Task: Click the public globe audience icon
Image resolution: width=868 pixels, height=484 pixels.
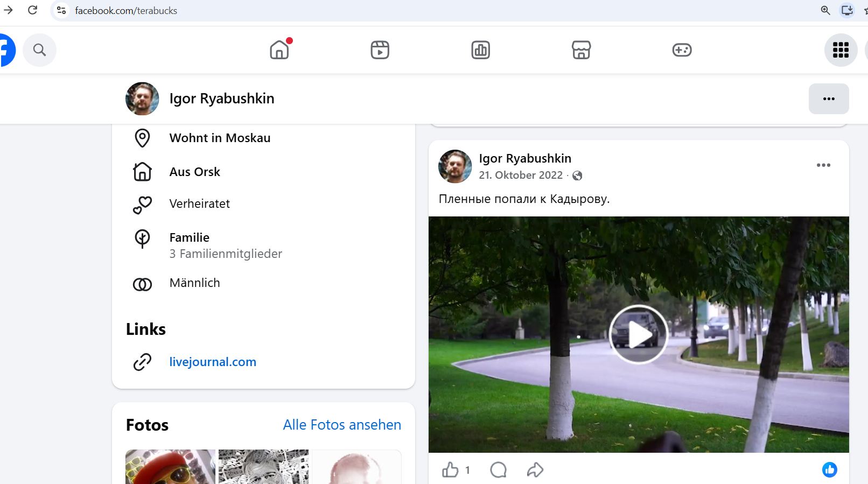Action: 577,176
